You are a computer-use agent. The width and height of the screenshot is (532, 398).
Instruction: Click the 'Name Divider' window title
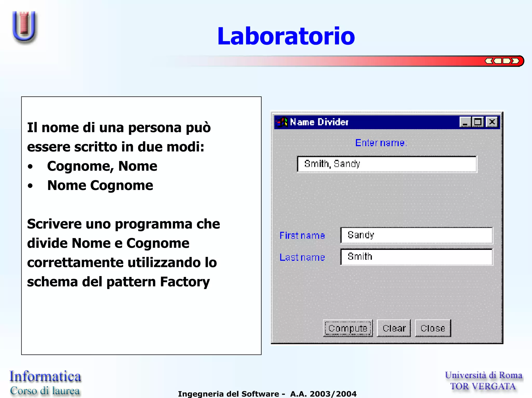(x=319, y=122)
